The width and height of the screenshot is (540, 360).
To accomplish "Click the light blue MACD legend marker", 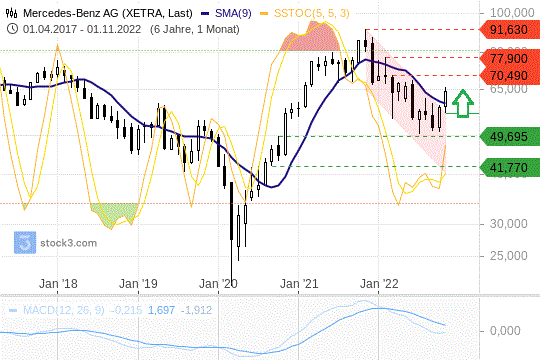I will click(x=13, y=311).
